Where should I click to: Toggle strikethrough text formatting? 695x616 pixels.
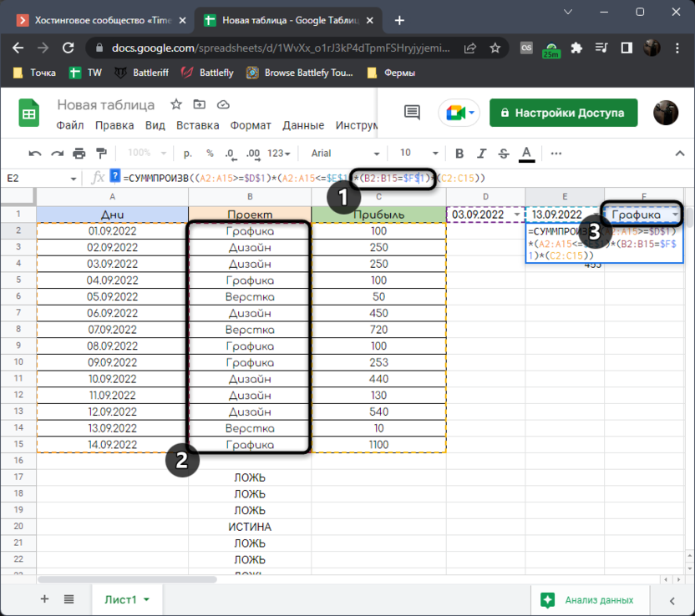504,154
